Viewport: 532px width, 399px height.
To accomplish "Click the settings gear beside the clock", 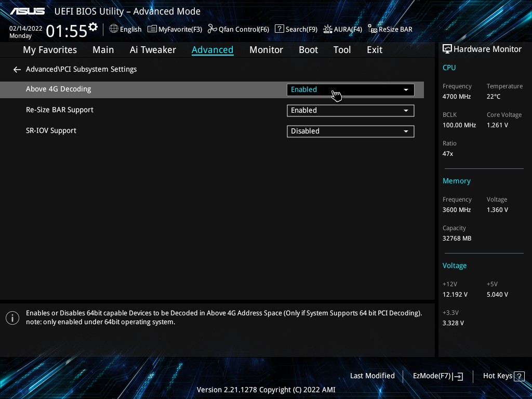I will pyautogui.click(x=93, y=27).
